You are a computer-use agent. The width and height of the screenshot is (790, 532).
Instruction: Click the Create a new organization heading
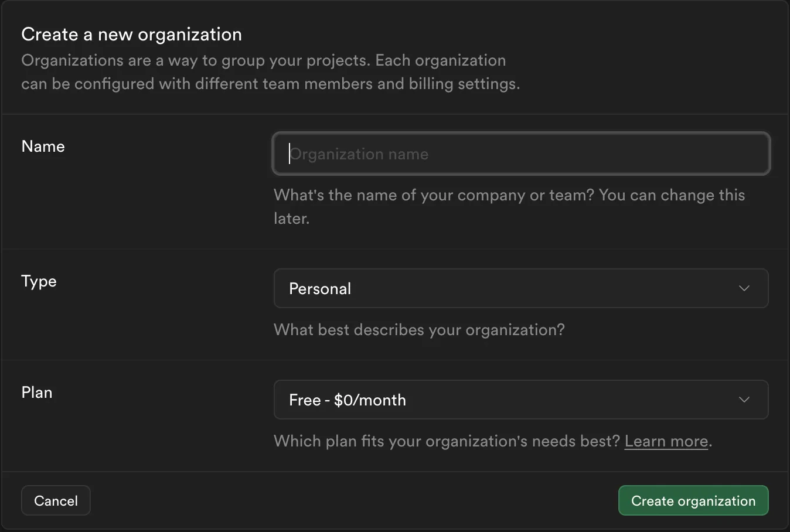tap(131, 34)
